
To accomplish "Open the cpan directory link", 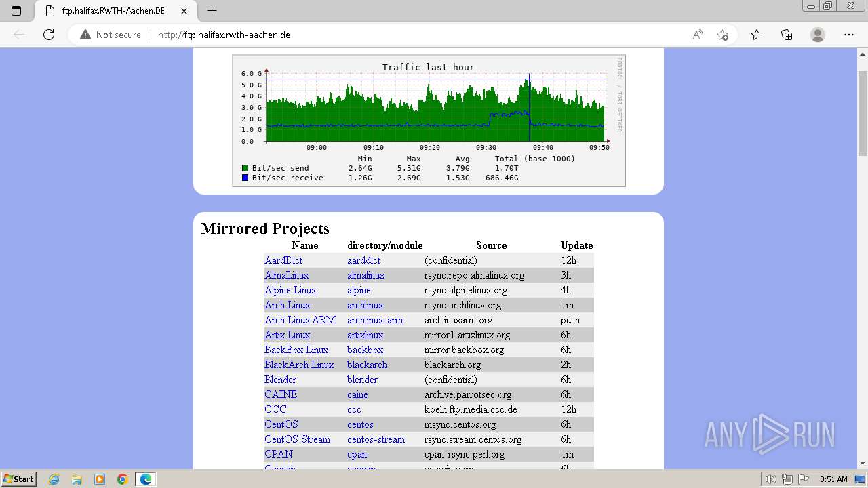I will click(x=357, y=454).
